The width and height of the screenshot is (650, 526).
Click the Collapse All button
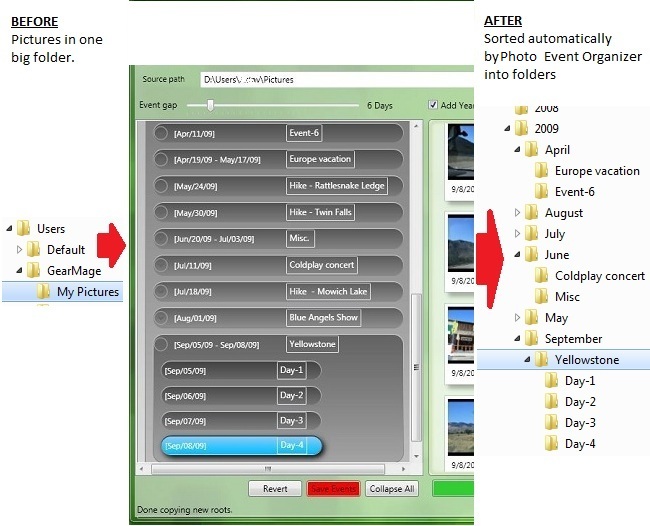coord(392,489)
